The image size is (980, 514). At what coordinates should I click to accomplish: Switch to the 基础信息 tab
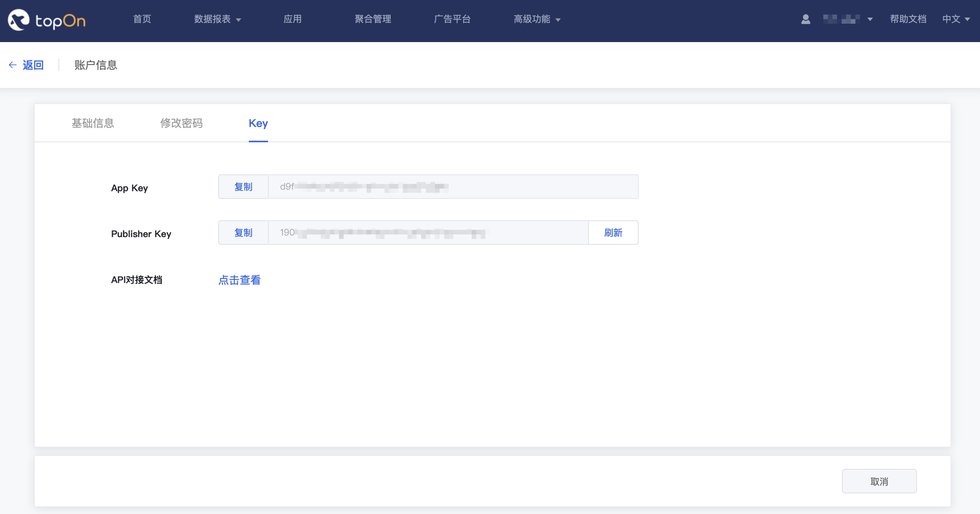point(92,123)
